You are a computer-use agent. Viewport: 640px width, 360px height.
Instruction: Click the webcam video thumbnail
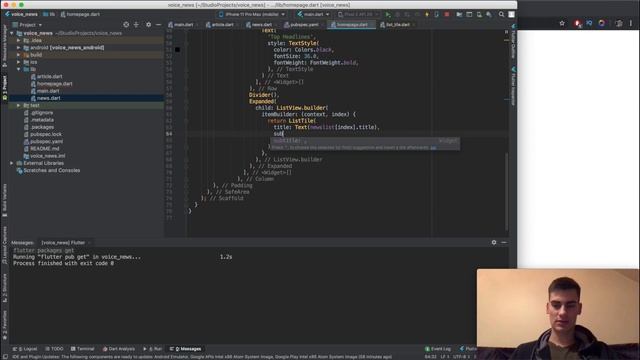(558, 314)
